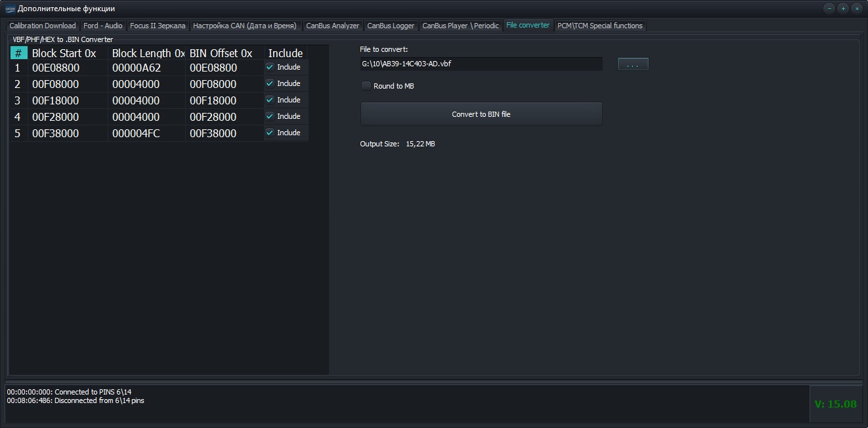Switch to PCM\TCM Special functions tab
The image size is (868, 428).
click(599, 26)
